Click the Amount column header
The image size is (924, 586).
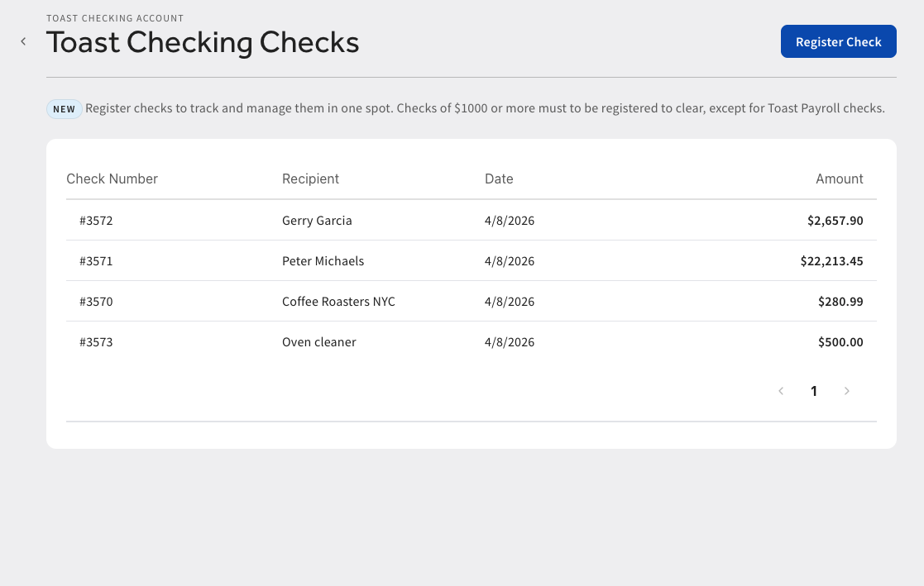(839, 179)
